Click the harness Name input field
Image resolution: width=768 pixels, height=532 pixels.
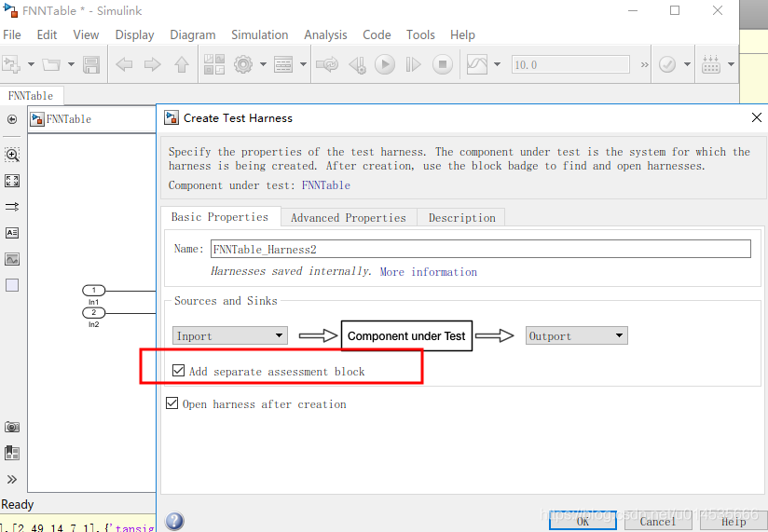click(x=481, y=249)
